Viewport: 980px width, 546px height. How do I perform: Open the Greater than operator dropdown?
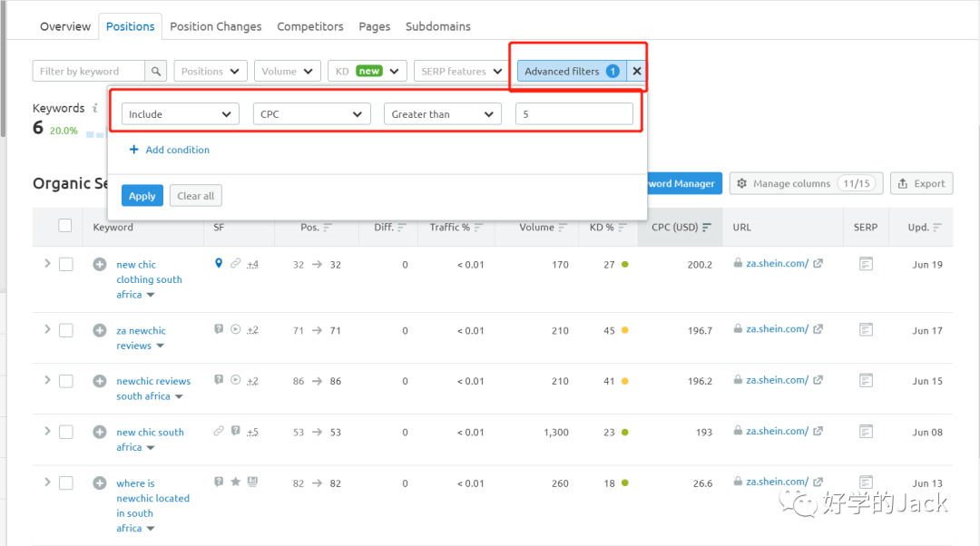tap(443, 114)
